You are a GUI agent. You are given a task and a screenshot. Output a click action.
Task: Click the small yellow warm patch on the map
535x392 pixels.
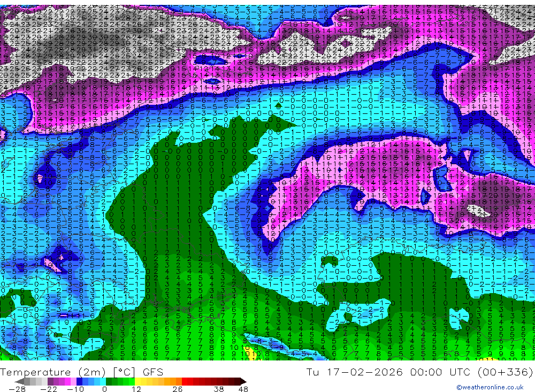pos(250,353)
